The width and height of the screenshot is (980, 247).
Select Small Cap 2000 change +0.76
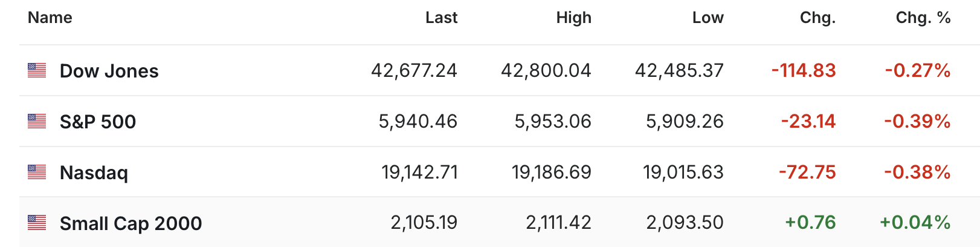810,223
